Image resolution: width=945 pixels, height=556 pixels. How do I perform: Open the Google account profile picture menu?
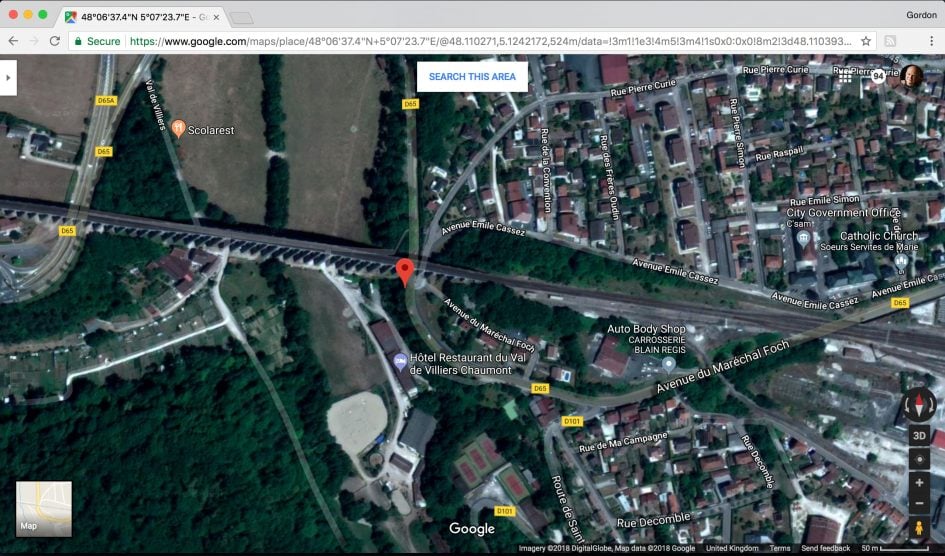(x=911, y=76)
